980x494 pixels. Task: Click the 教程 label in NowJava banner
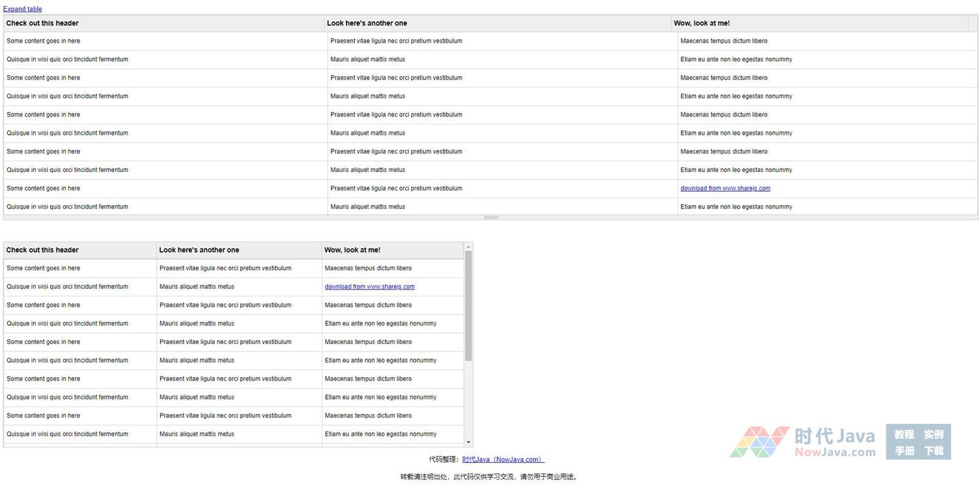tap(904, 434)
